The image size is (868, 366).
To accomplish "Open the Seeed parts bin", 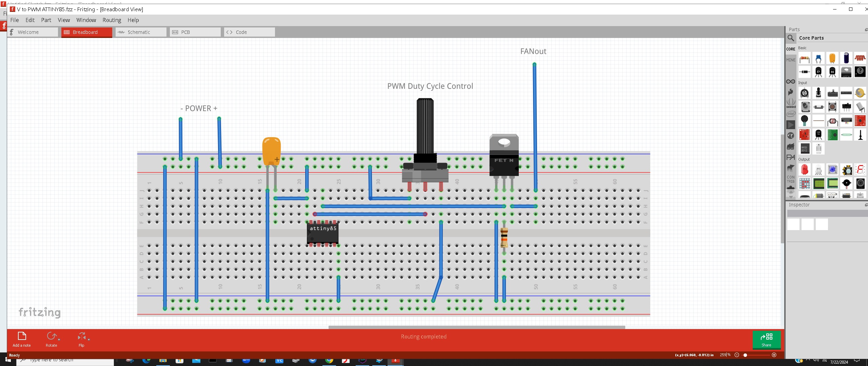I will (791, 103).
